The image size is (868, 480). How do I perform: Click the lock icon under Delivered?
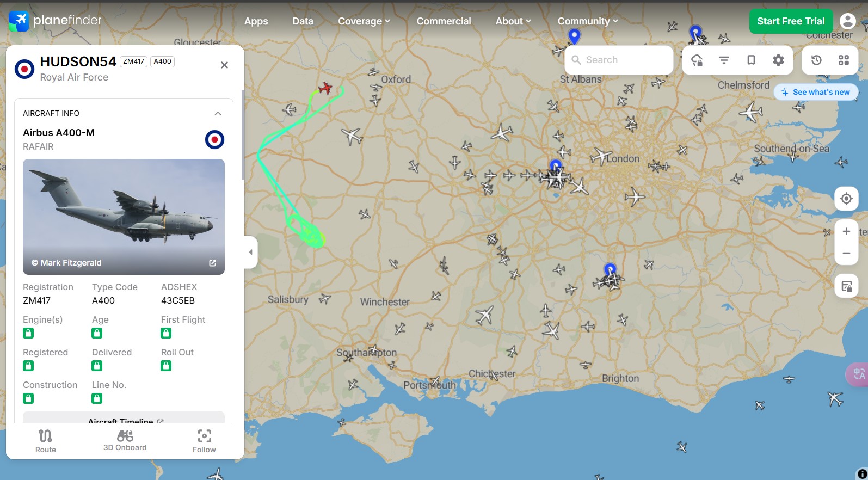pyautogui.click(x=97, y=366)
